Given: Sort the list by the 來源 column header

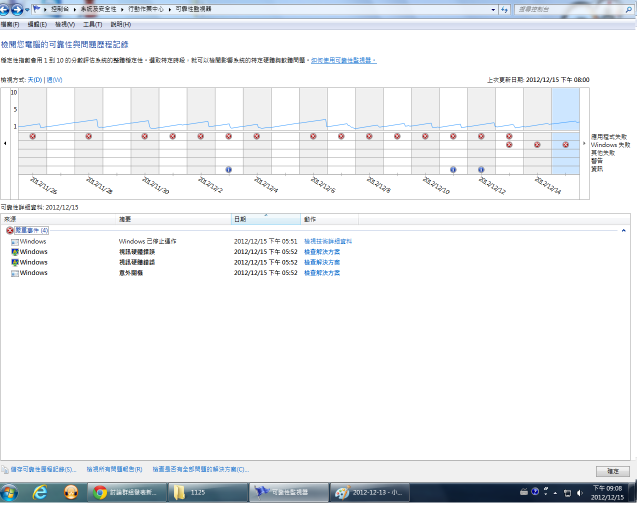Looking at the screenshot, I should (58, 220).
